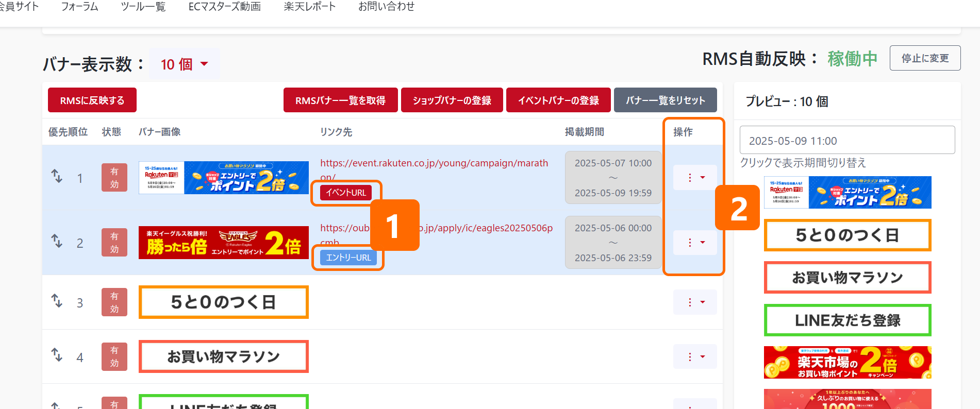Toggle the 有効 status badge in row 2
This screenshot has height=409, width=980.
coord(114,243)
